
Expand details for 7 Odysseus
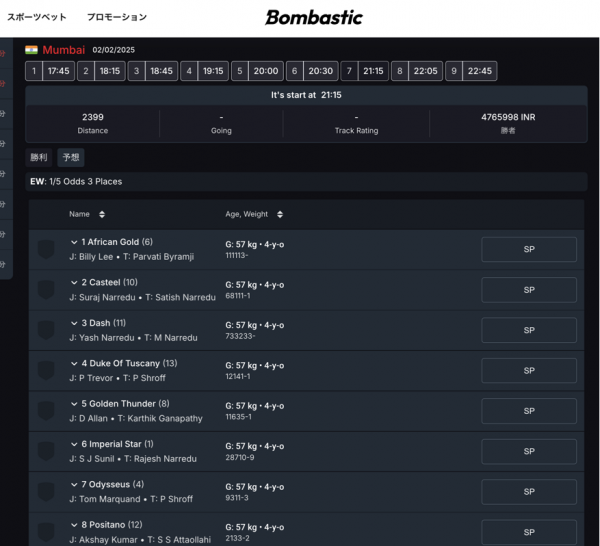[74, 485]
